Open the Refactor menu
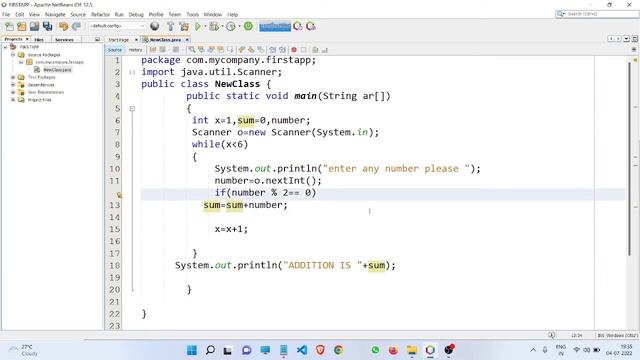 click(x=100, y=14)
